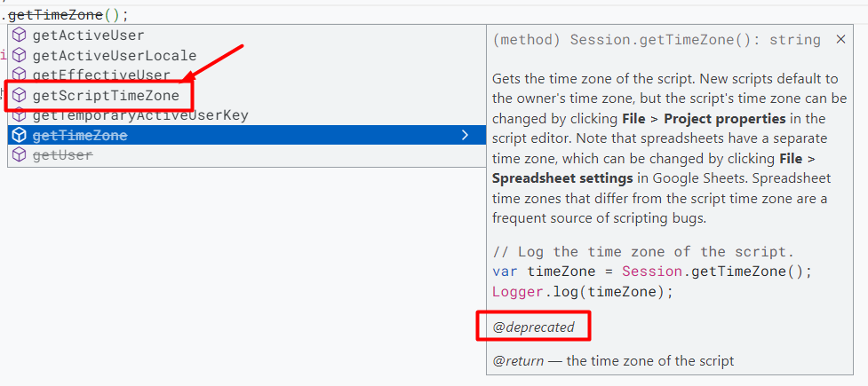
Task: Select getActiveUser from the autocomplete list
Action: (88, 35)
